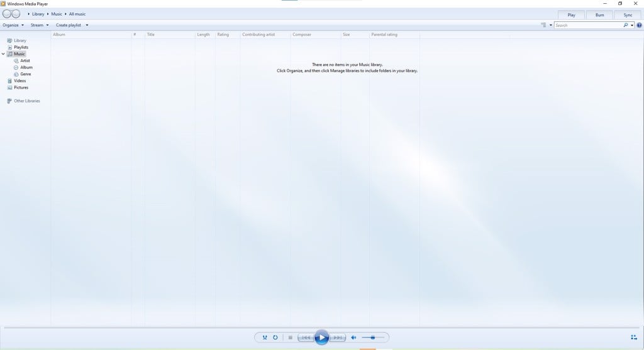Screen dimensions: 644x350
Task: Toggle shuffle mode on
Action: click(x=265, y=337)
